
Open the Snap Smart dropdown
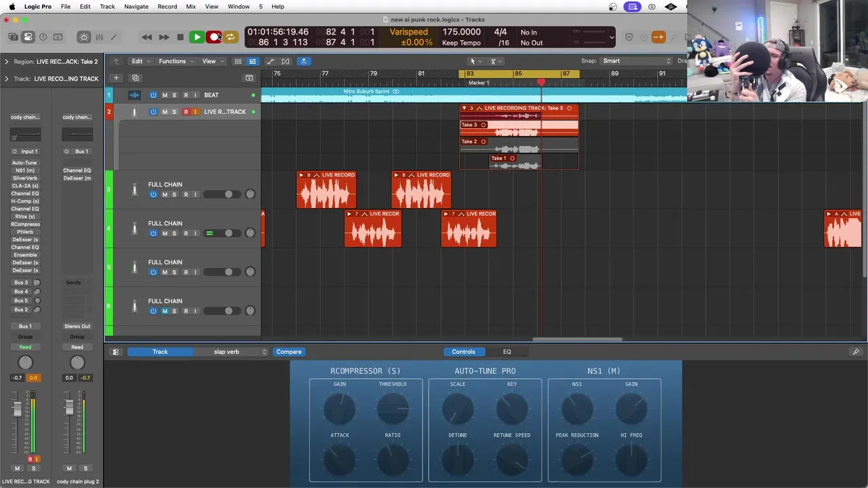pos(636,61)
